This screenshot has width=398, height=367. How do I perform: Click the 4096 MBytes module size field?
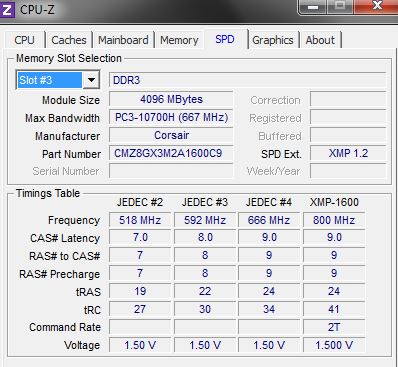coord(171,99)
